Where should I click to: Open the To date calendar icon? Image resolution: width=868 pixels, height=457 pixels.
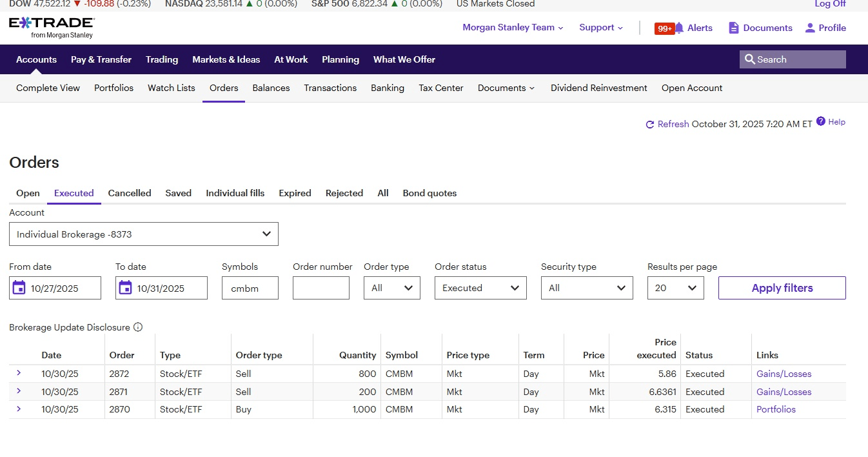[x=126, y=288]
